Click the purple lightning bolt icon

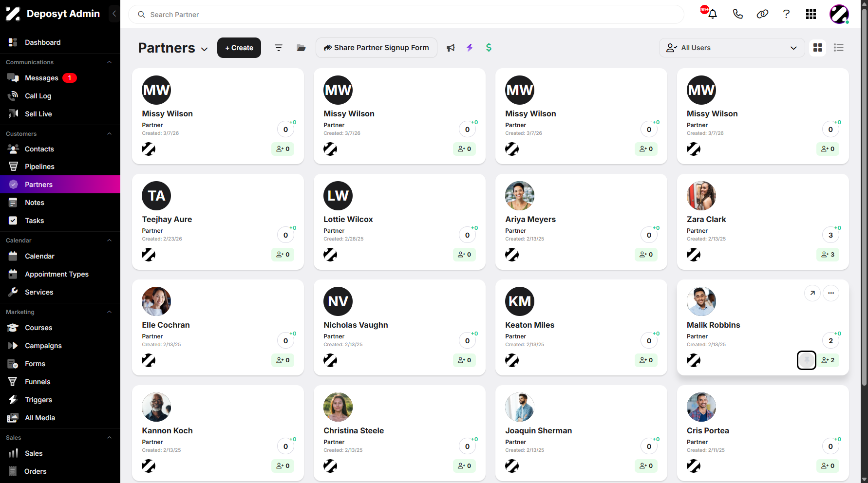470,48
